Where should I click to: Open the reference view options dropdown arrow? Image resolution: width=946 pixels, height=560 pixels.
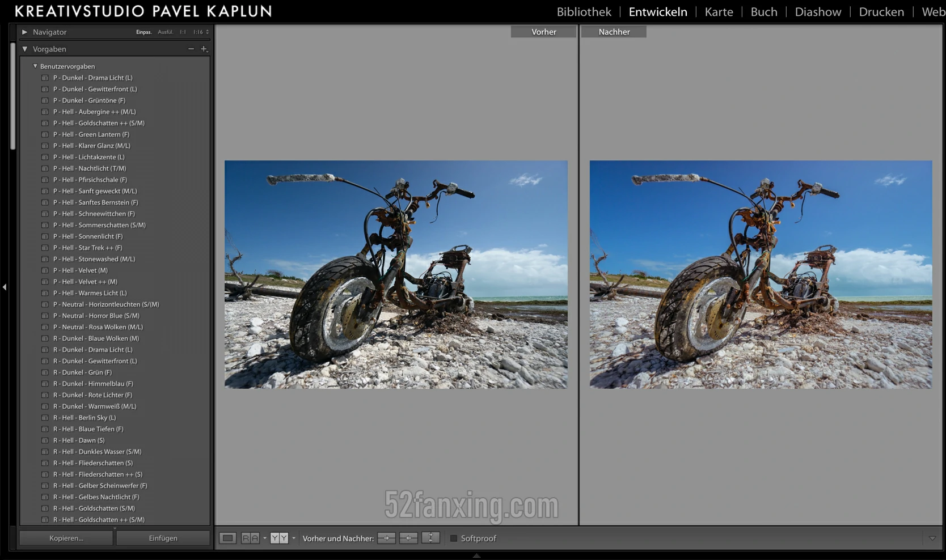(265, 538)
